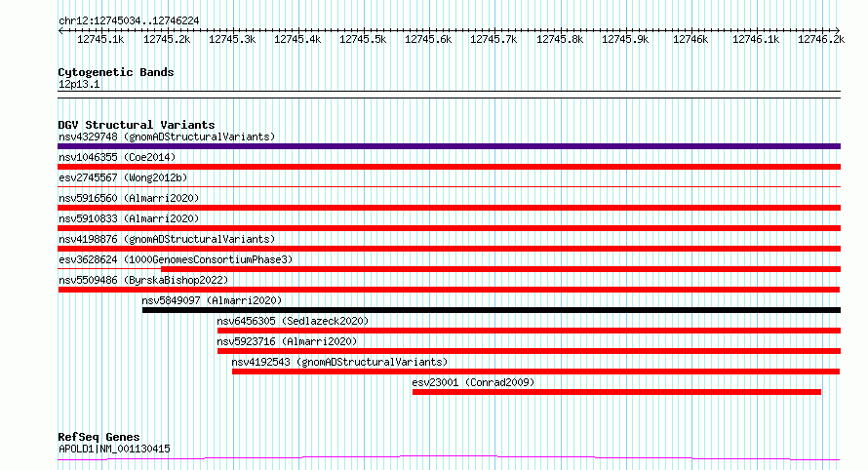Click nsv5916560 (Almarri2020) label
This screenshot has width=868, height=470.
coord(129,198)
